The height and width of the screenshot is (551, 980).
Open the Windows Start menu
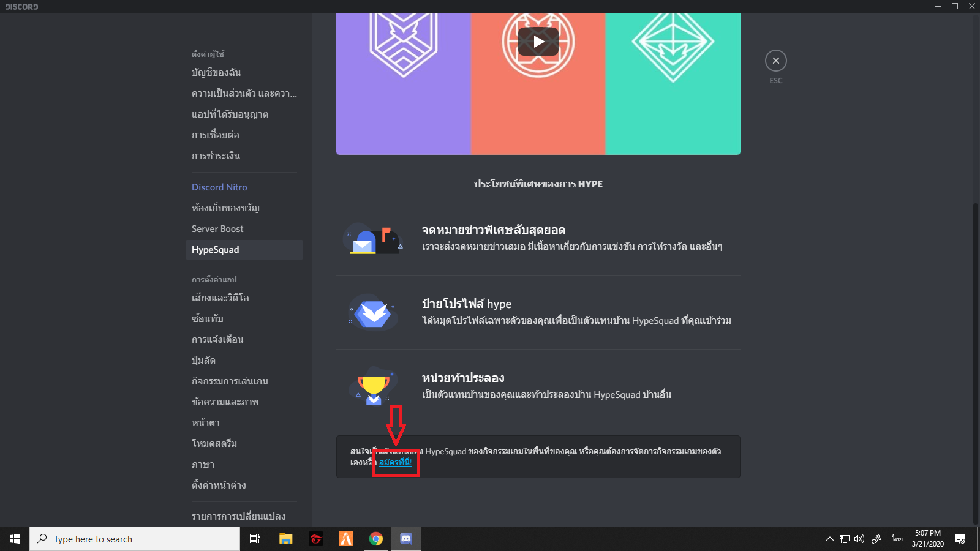click(x=15, y=539)
